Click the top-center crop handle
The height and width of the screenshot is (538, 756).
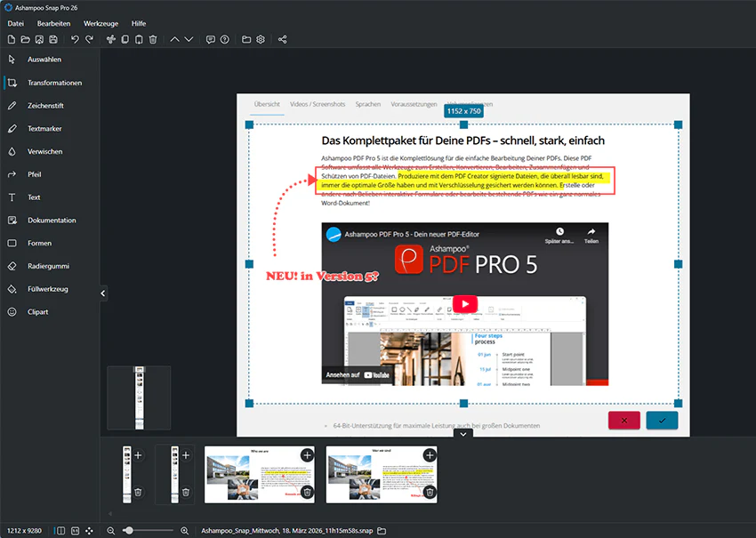(x=463, y=124)
